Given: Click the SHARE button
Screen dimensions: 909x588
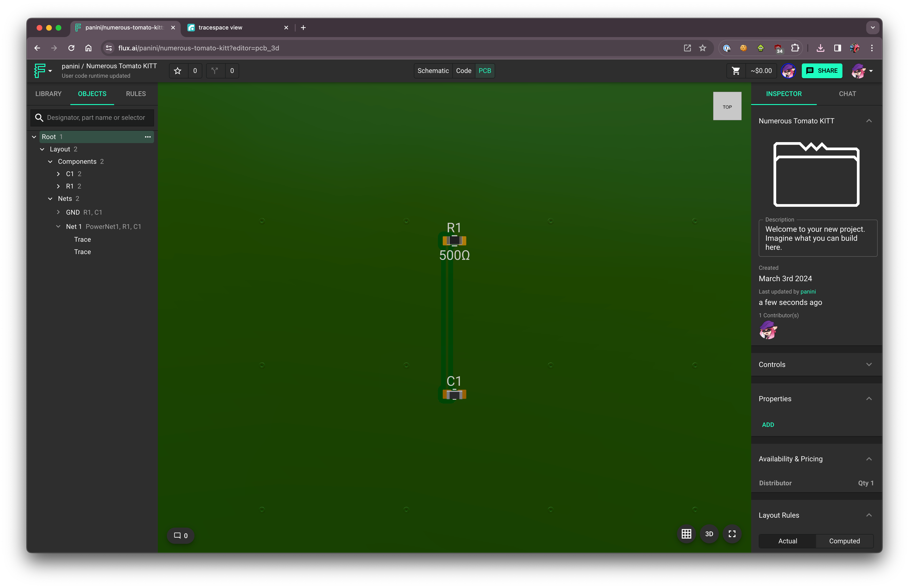Looking at the screenshot, I should [x=822, y=71].
